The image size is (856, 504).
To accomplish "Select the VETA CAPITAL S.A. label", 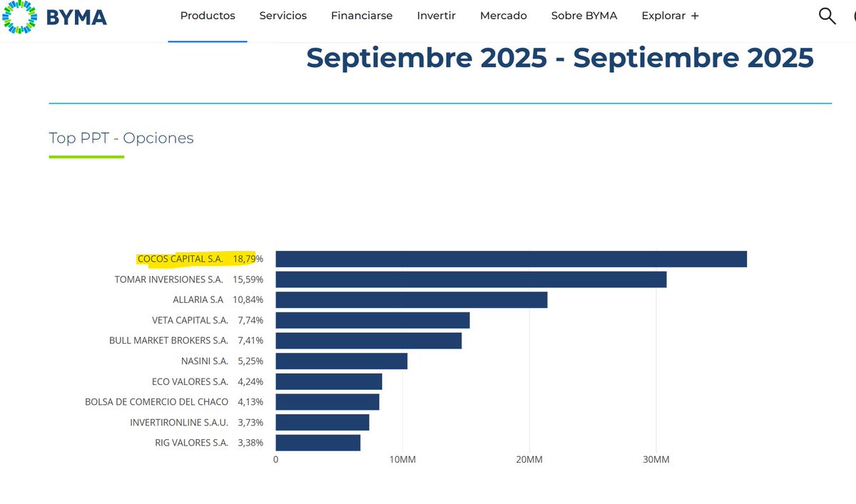I will point(190,320).
